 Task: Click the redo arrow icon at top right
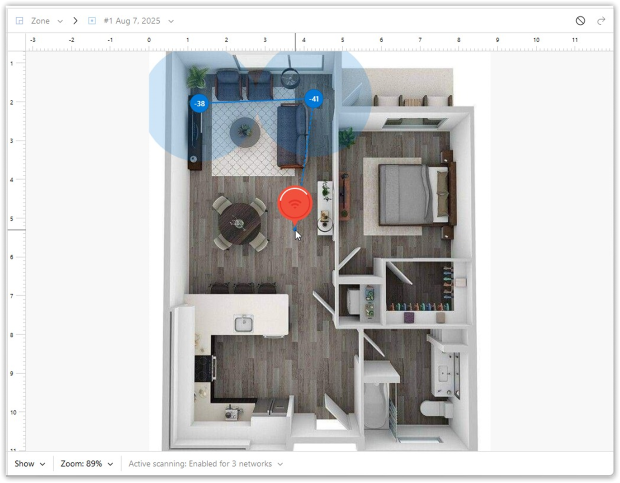601,20
